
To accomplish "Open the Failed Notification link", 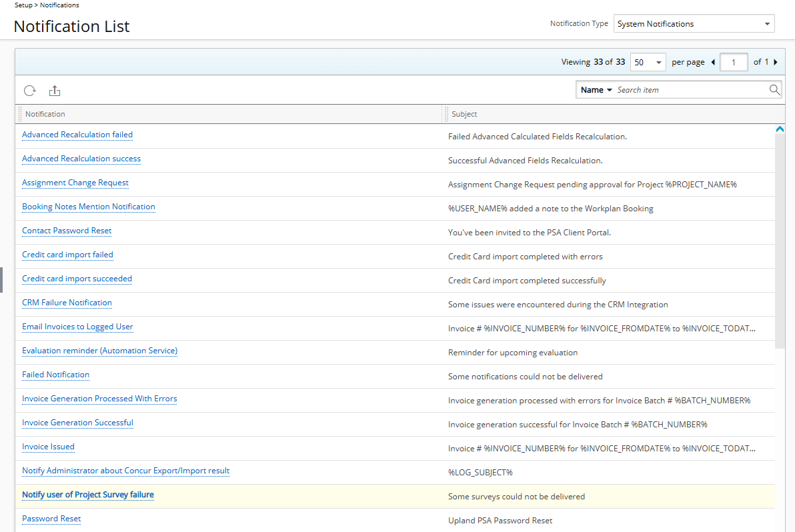I will 55,375.
